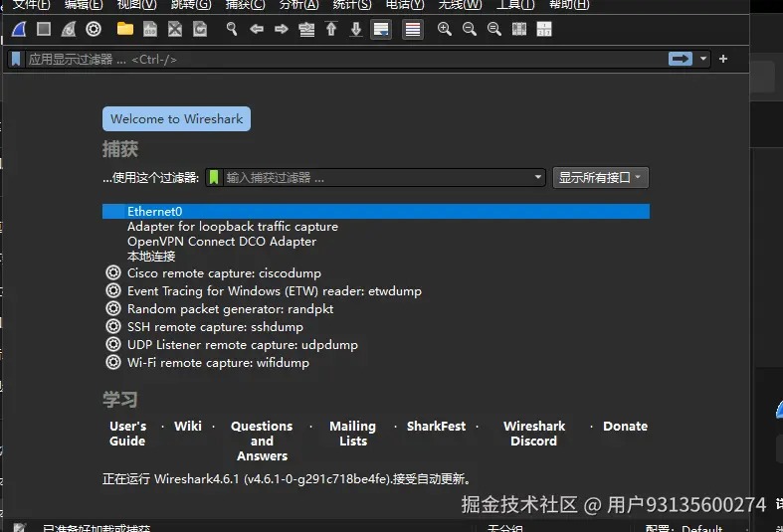This screenshot has height=532, width=783.
Task: Open the User's Guide link
Action: (x=127, y=434)
